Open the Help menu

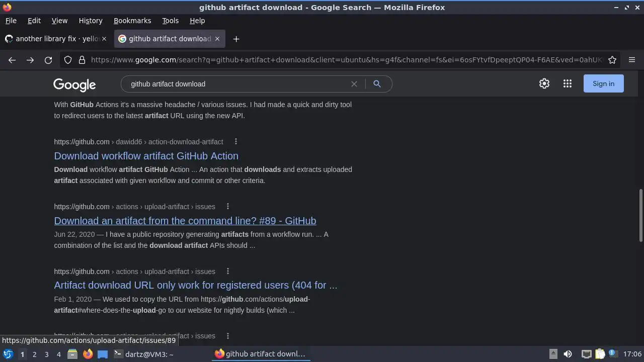pos(197,21)
